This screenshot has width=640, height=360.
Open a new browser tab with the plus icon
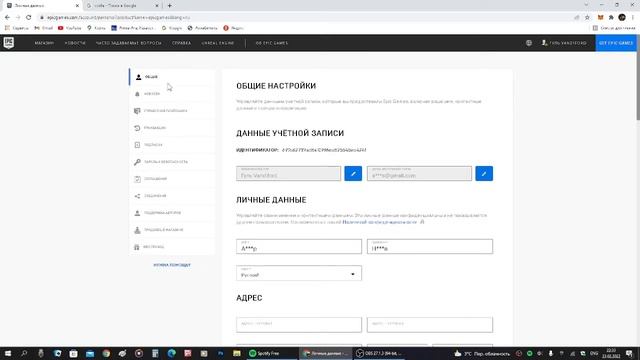(x=169, y=6)
